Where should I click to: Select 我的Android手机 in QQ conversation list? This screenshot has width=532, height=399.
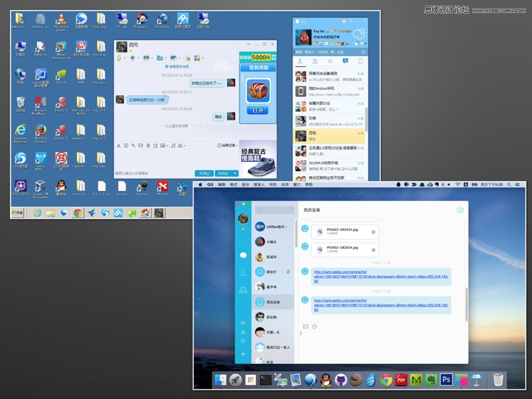(x=329, y=91)
